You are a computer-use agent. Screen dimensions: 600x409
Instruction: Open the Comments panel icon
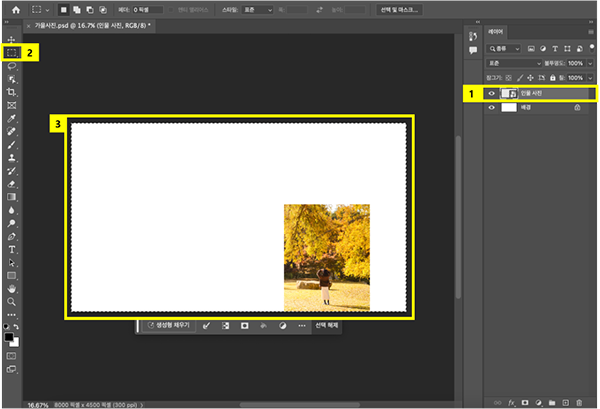[x=473, y=50]
